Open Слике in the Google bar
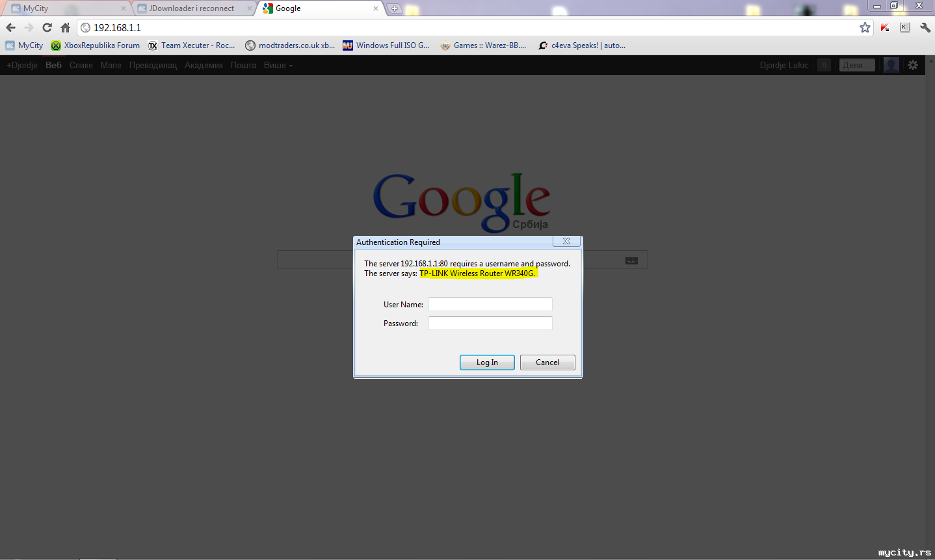Viewport: 935px width, 560px height. coord(81,65)
